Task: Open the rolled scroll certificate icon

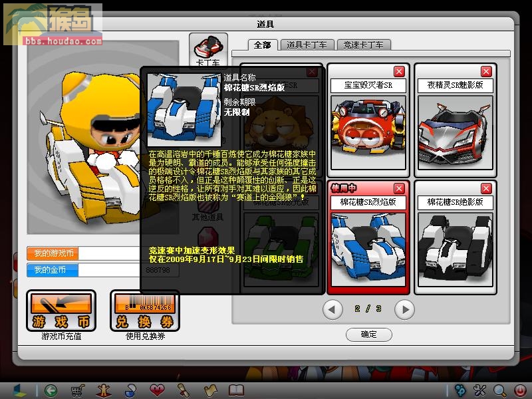Action: click(184, 391)
